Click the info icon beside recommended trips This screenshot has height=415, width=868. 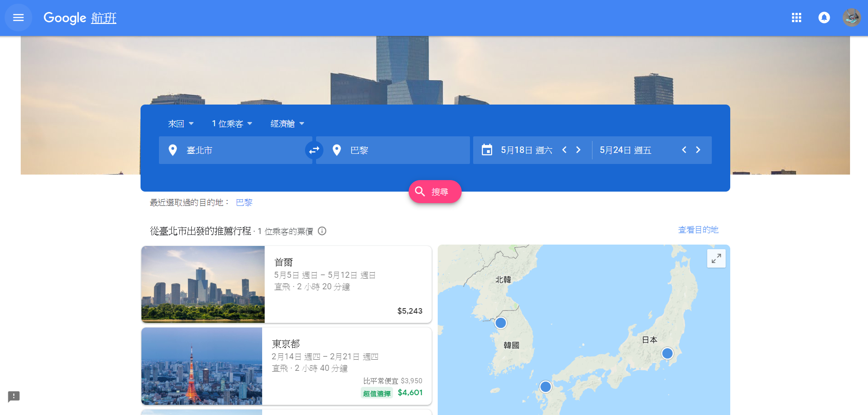pyautogui.click(x=323, y=231)
